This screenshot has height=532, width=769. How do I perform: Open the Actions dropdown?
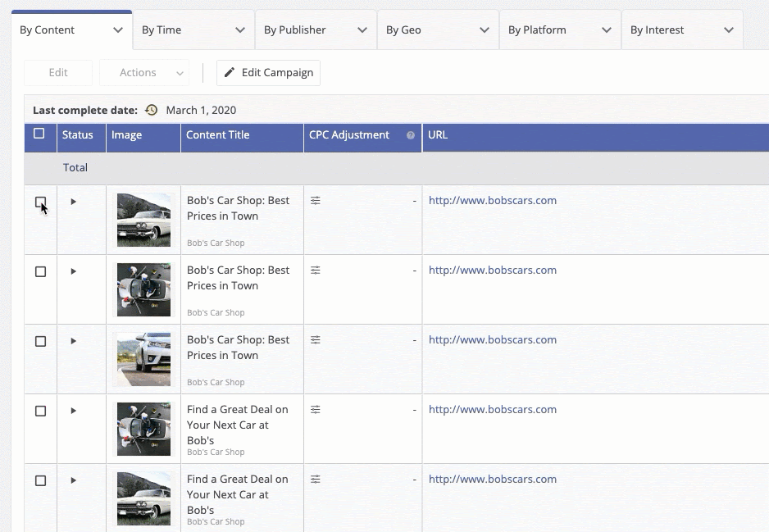[x=144, y=73]
